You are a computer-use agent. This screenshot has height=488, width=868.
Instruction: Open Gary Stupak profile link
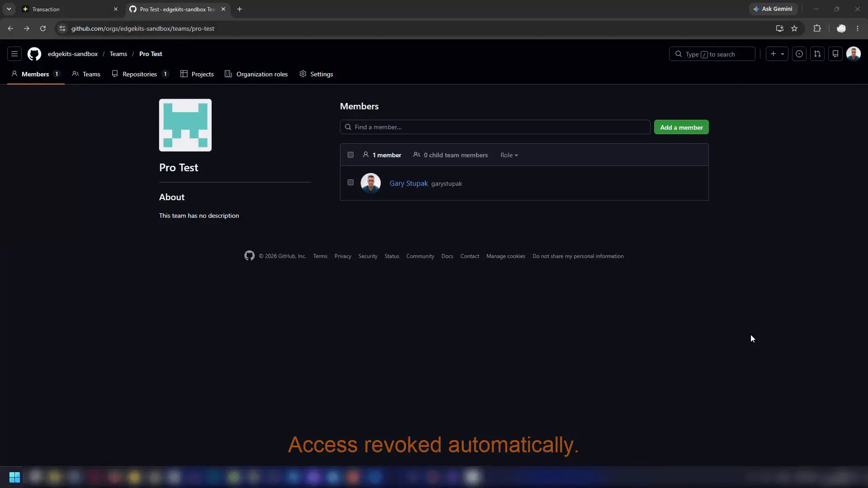[x=409, y=183]
